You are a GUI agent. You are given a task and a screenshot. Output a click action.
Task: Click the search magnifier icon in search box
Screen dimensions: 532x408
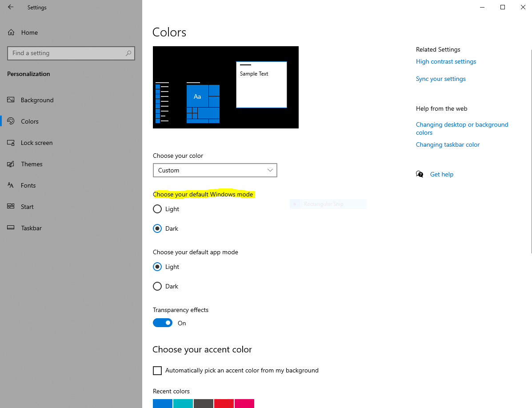(x=128, y=53)
